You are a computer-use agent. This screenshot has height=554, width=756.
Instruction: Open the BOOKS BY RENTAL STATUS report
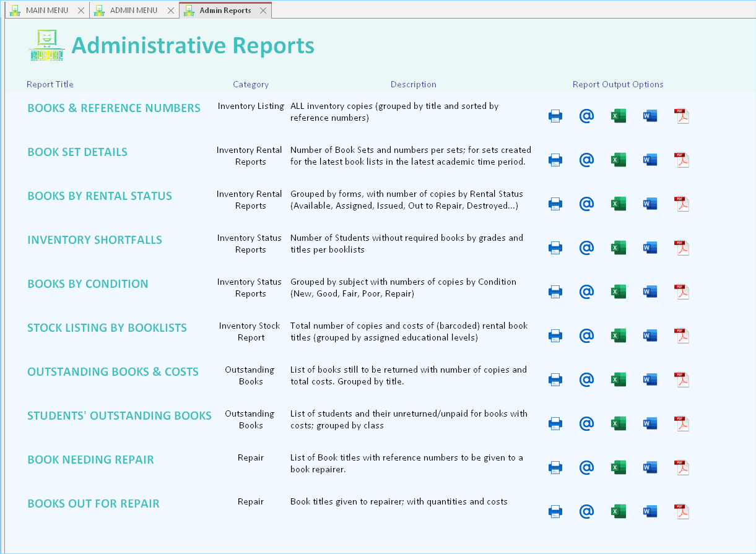(100, 196)
